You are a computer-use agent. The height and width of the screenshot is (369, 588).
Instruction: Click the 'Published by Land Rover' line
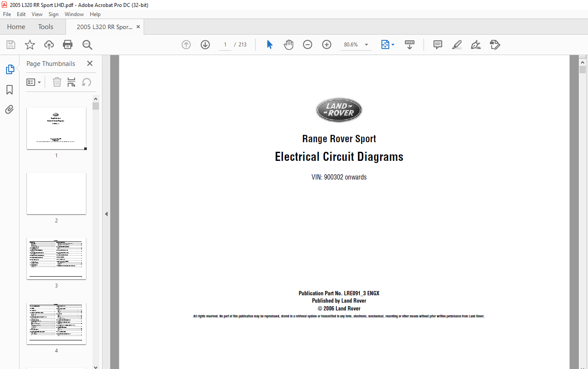coord(339,300)
